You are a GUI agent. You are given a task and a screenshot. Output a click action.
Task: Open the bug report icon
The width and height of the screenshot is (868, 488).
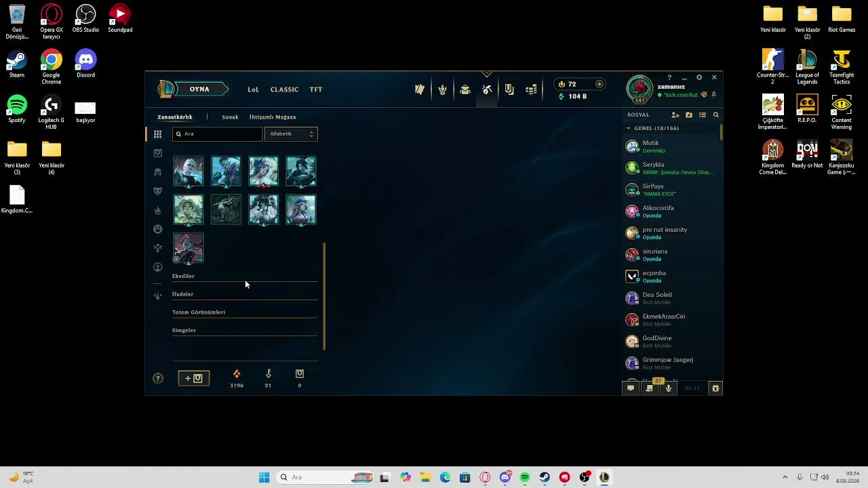pyautogui.click(x=715, y=388)
